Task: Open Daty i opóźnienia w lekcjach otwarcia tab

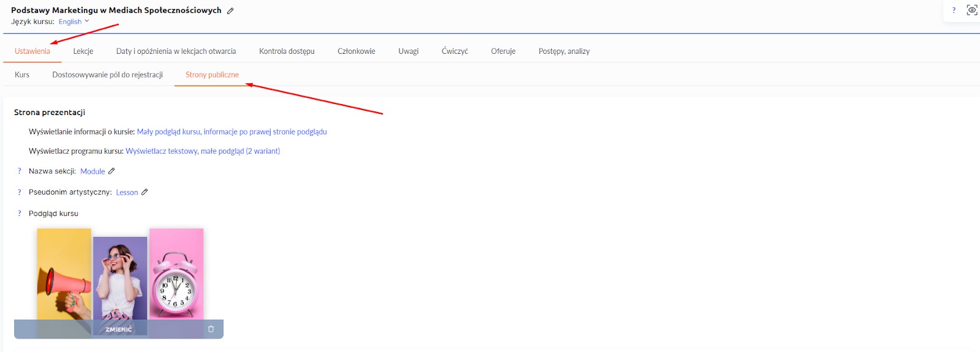Action: click(x=176, y=51)
